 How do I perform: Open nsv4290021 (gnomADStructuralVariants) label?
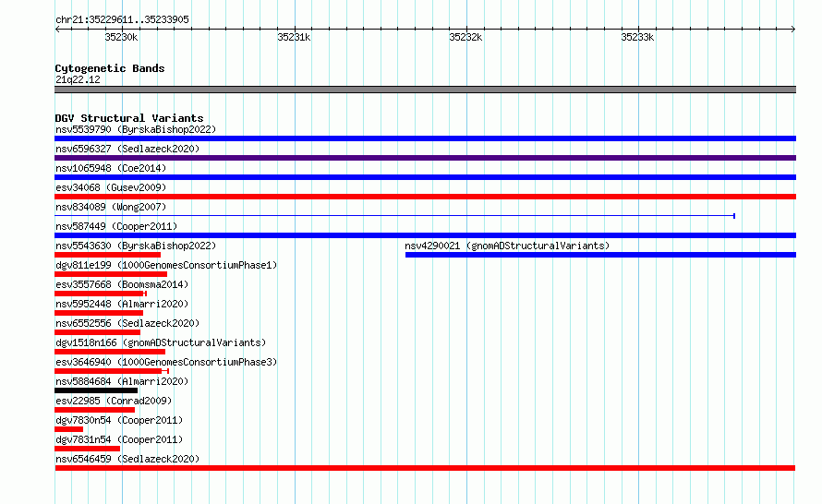507,246
